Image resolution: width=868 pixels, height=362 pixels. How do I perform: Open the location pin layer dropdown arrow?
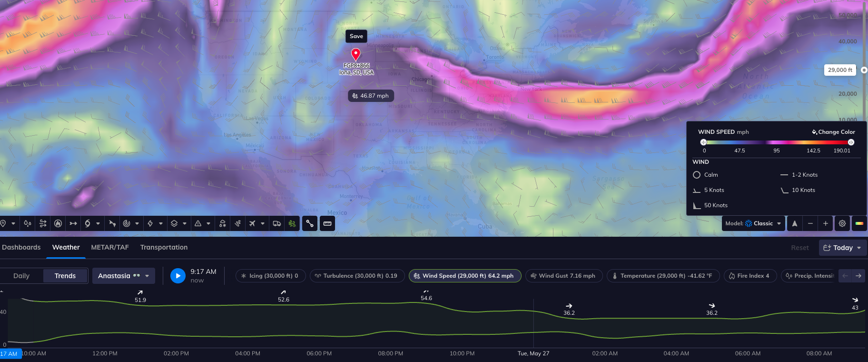click(13, 223)
